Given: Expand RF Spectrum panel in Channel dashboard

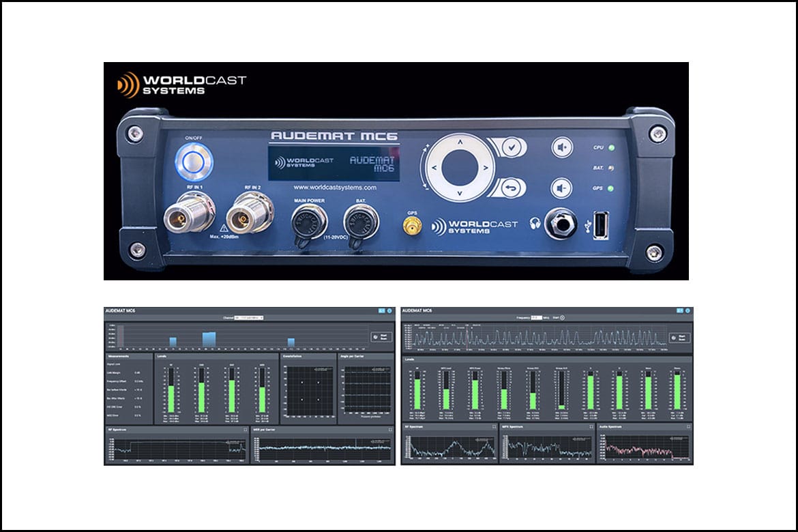Looking at the screenshot, I should [x=246, y=430].
